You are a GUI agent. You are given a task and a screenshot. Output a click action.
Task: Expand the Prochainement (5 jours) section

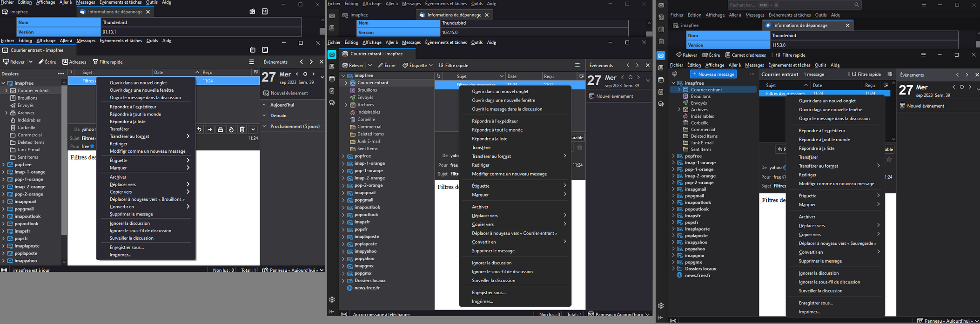(x=265, y=127)
